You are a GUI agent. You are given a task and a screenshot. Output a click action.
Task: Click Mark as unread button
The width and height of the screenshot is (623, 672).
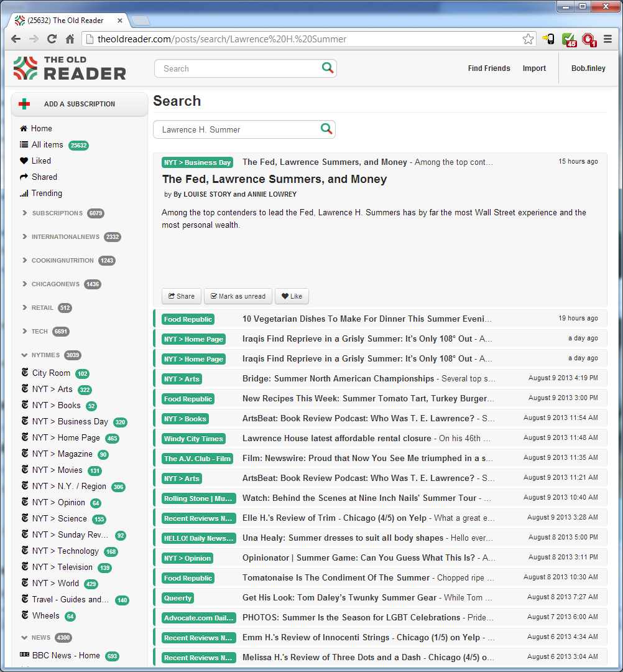click(x=238, y=296)
